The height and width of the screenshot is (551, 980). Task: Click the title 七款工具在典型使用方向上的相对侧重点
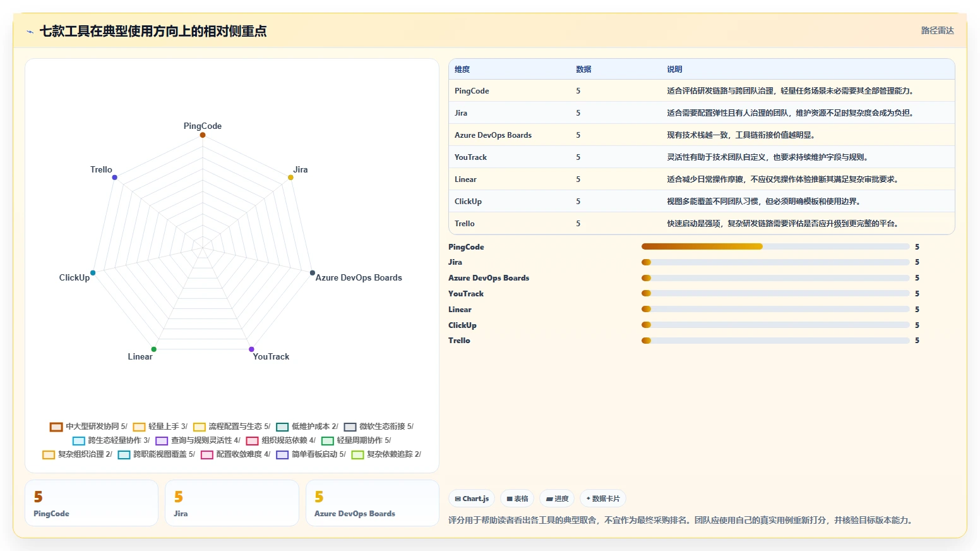coord(153,31)
